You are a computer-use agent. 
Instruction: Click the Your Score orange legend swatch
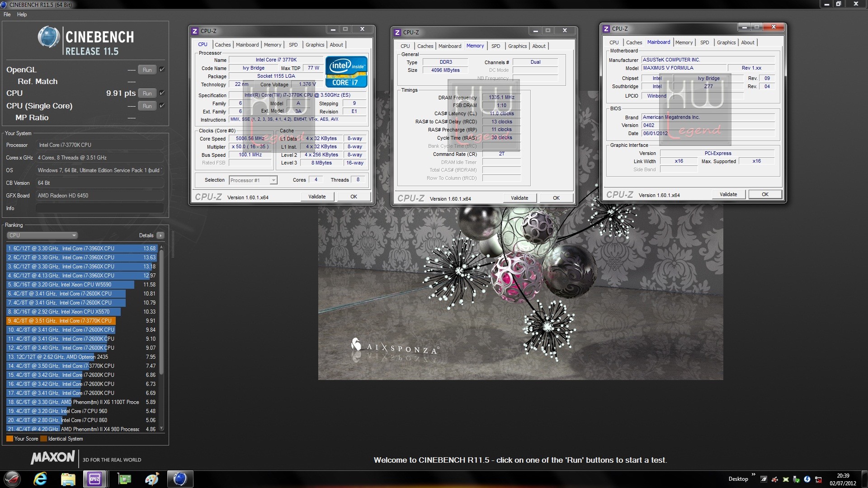pyautogui.click(x=9, y=439)
